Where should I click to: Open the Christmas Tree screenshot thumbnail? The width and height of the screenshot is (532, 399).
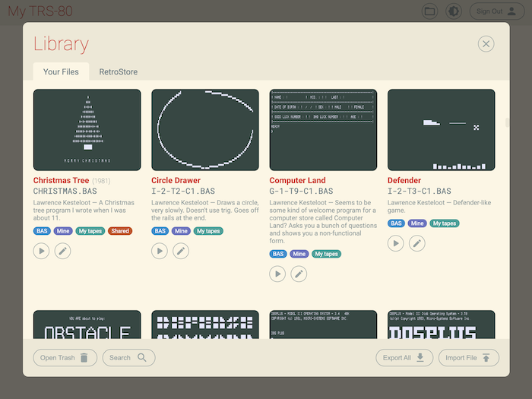(x=87, y=130)
